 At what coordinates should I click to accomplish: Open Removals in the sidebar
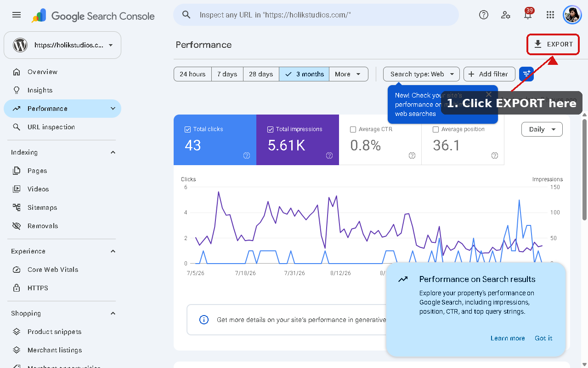62,226
